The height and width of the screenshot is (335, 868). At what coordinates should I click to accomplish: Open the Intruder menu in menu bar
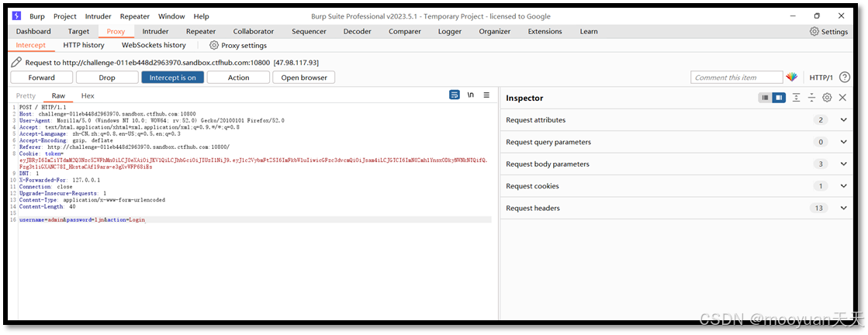[99, 16]
